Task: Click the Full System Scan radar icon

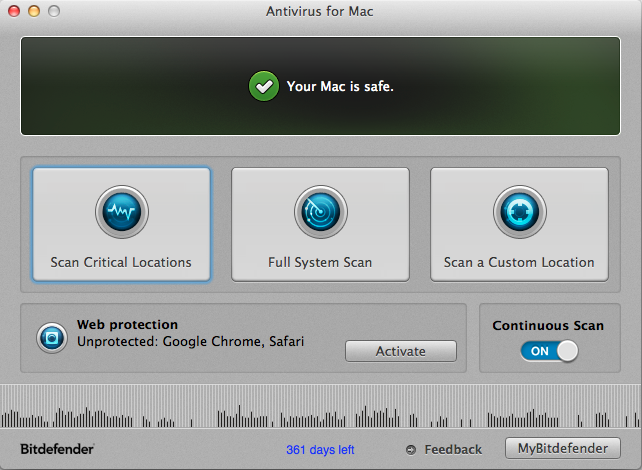Action: pyautogui.click(x=321, y=212)
